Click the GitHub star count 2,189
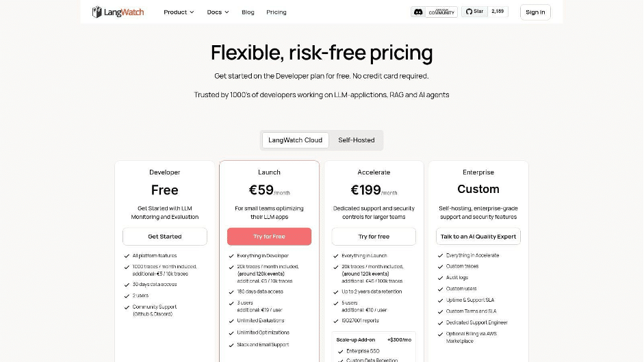This screenshot has width=644, height=362. (x=498, y=12)
